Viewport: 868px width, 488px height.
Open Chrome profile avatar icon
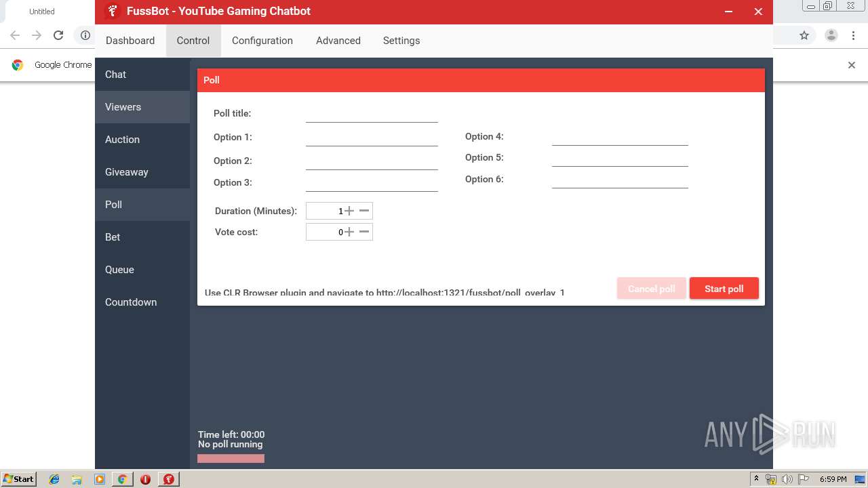[831, 35]
